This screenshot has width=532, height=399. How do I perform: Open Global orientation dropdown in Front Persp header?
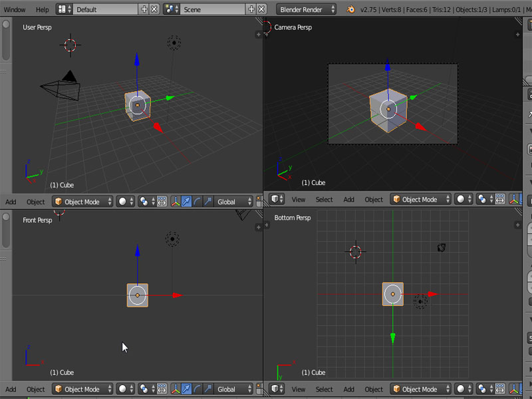234,389
